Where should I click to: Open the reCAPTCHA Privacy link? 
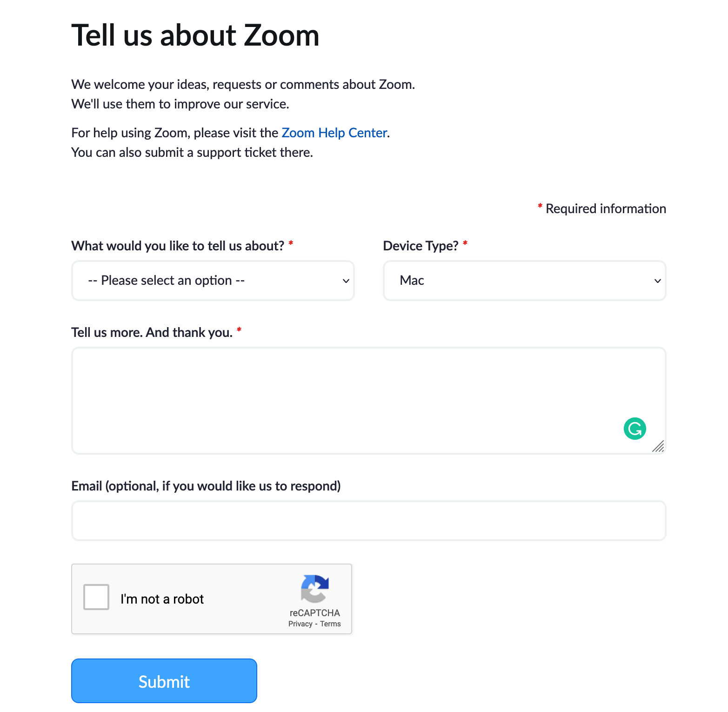pyautogui.click(x=300, y=624)
